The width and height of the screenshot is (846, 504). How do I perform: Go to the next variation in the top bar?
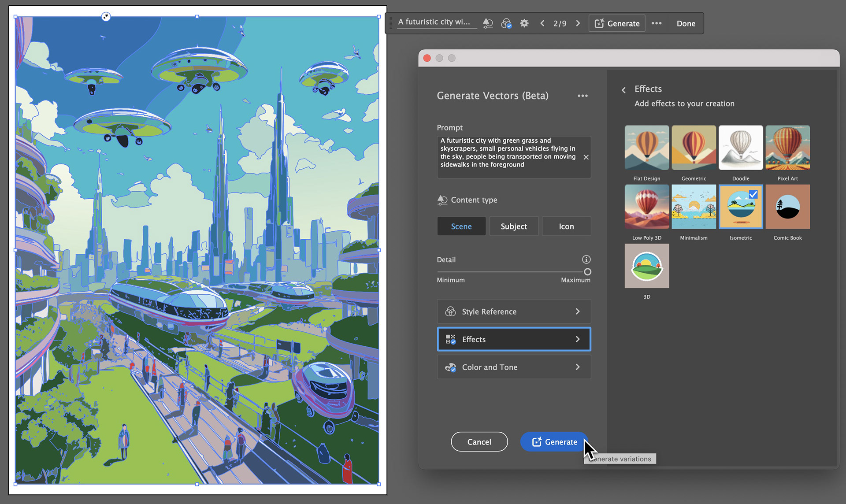tap(578, 23)
